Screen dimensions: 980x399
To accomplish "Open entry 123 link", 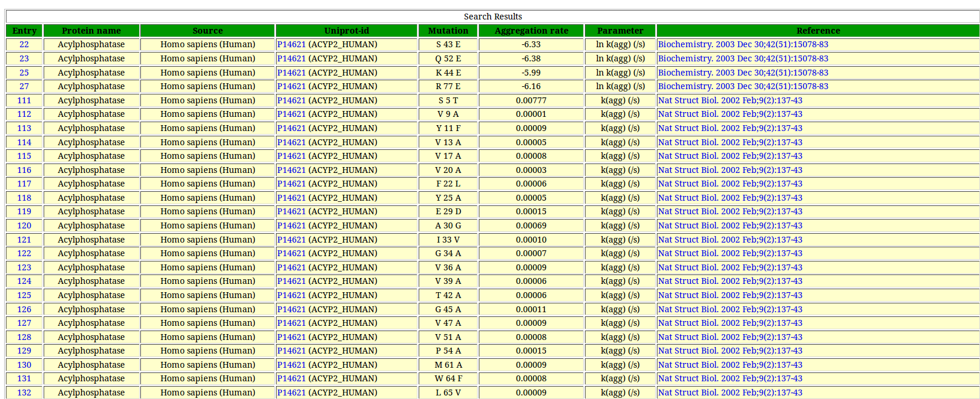I will [x=24, y=267].
